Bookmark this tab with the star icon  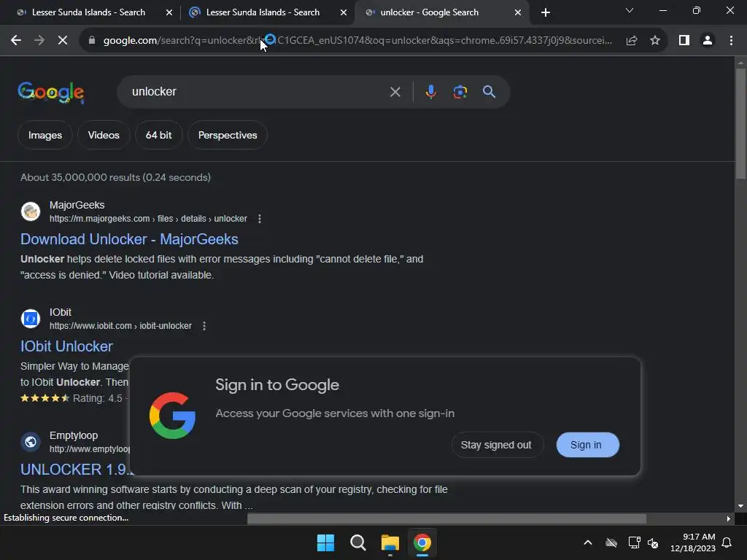click(x=655, y=41)
